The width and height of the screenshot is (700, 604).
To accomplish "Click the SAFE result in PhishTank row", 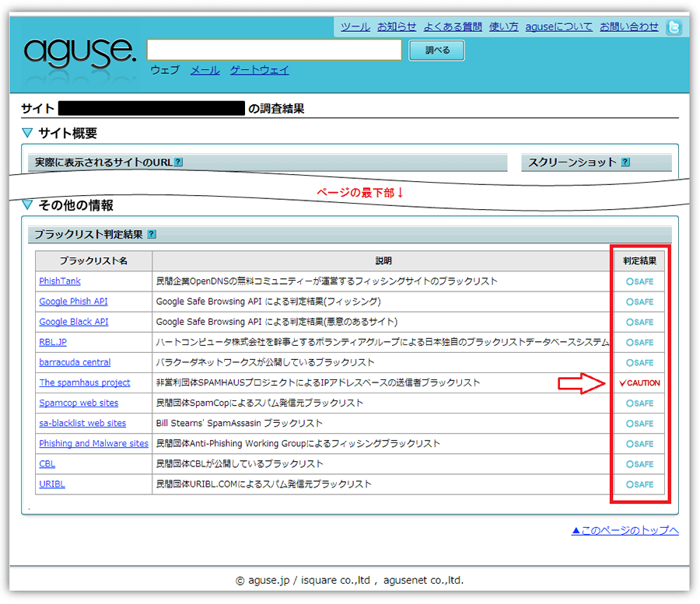I will 640,281.
